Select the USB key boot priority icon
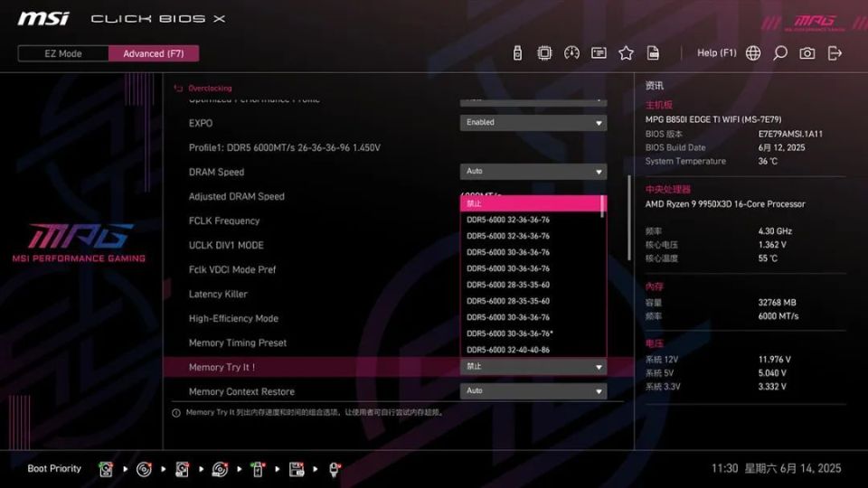The width and height of the screenshot is (868, 488). click(x=258, y=469)
